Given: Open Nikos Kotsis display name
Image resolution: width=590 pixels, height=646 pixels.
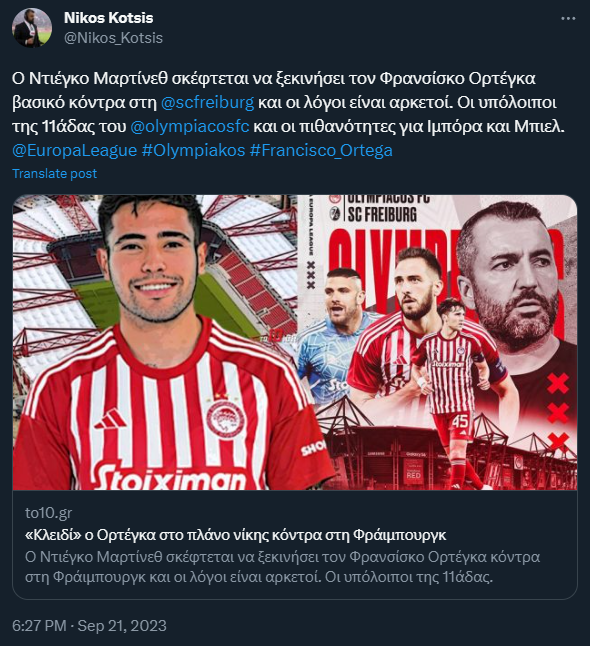Looking at the screenshot, I should pyautogui.click(x=108, y=18).
